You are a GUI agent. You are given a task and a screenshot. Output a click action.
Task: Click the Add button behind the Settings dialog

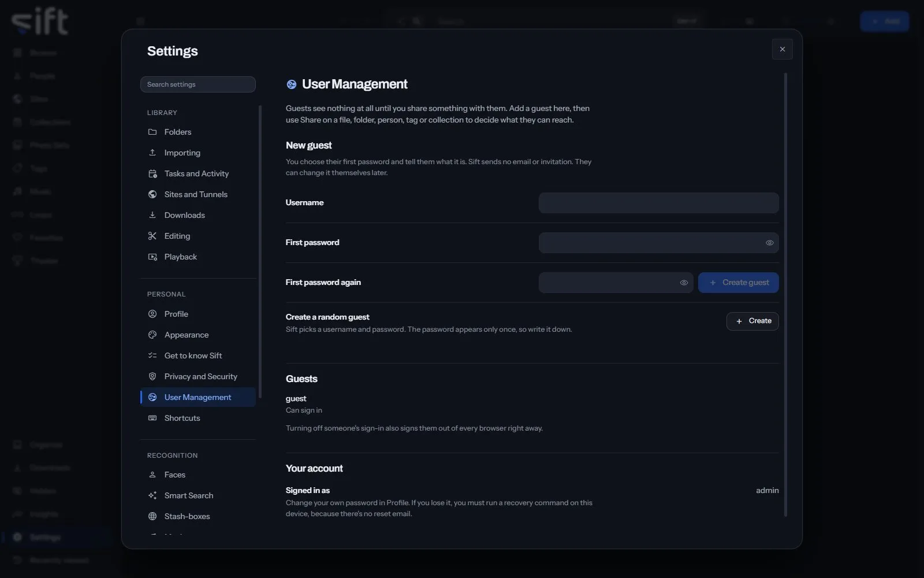pyautogui.click(x=885, y=21)
